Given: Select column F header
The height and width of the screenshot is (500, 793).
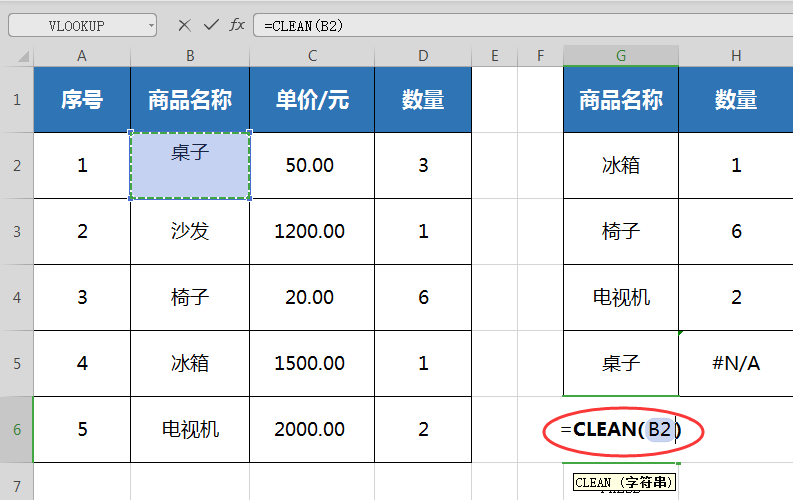Looking at the screenshot, I should coord(541,56).
